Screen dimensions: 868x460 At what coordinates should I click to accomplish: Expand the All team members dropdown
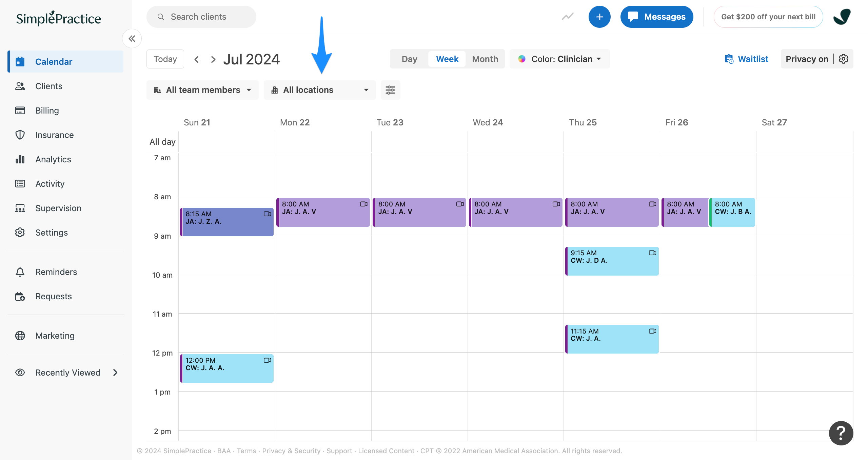tap(202, 90)
